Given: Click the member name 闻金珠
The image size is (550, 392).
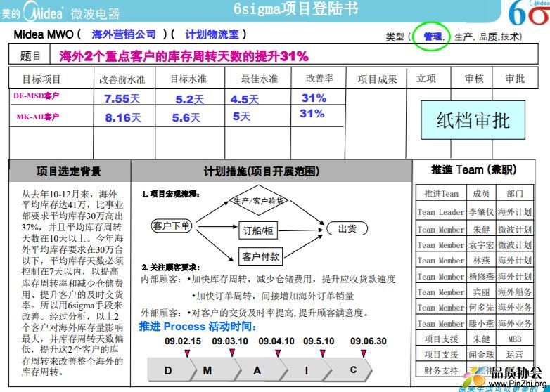Looking at the screenshot, I should pyautogui.click(x=481, y=355).
